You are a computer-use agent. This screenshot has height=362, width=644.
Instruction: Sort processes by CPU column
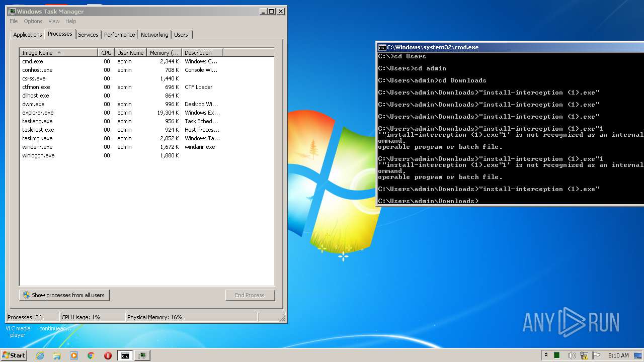point(106,53)
